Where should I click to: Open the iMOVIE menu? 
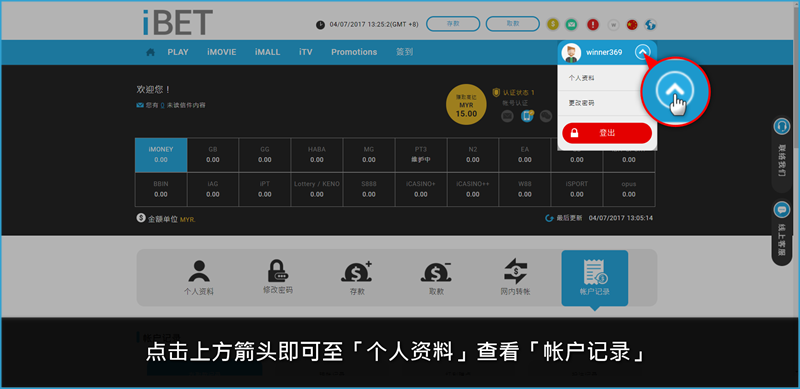point(221,52)
